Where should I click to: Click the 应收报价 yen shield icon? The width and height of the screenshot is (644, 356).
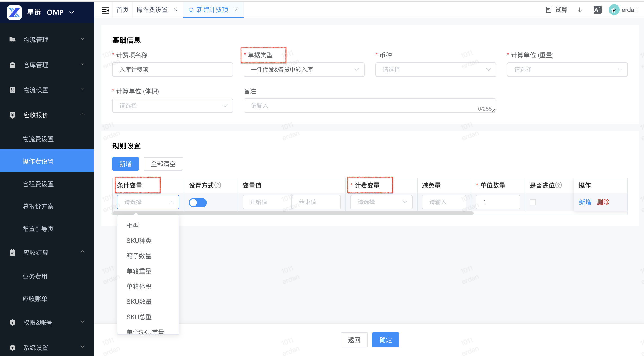tap(13, 115)
